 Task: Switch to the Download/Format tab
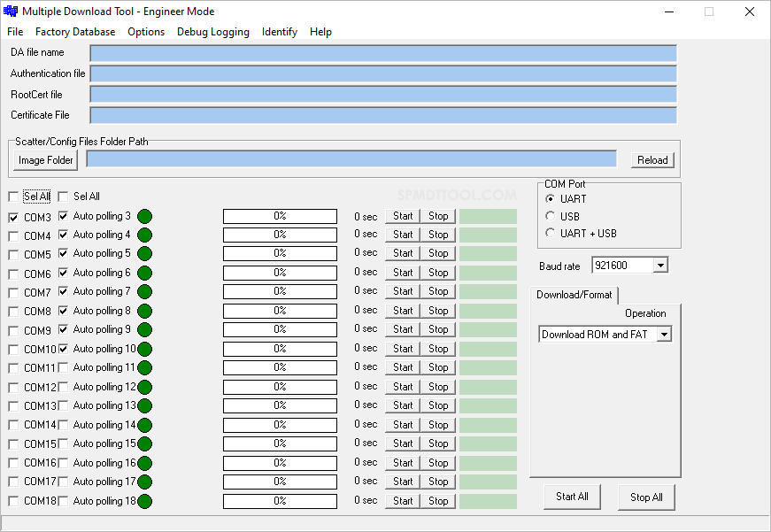pyautogui.click(x=574, y=295)
